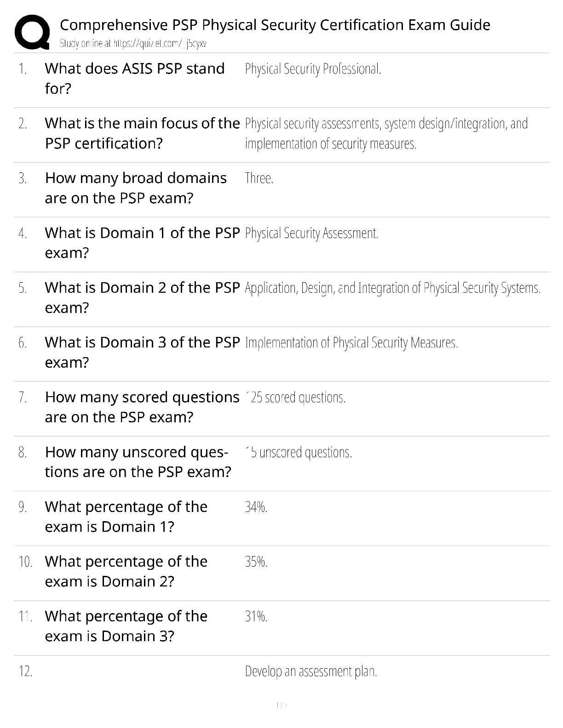The image size is (563, 728).
Task: Click 'Develop an assessment plan.' on item 12
Action: tap(311, 671)
